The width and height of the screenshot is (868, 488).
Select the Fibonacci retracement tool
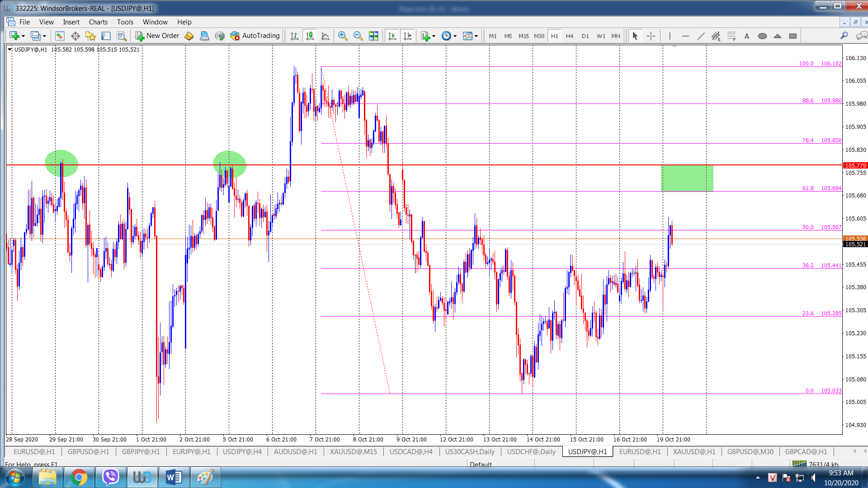coord(731,36)
